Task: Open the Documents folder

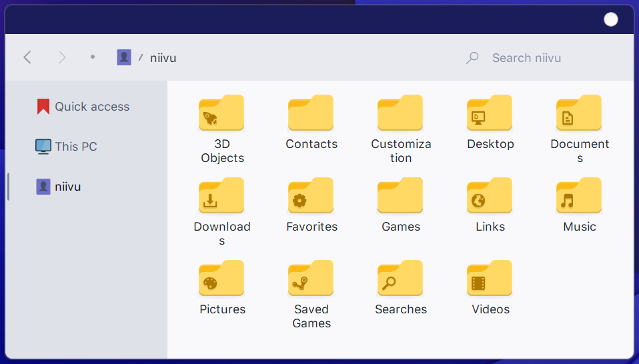Action: coord(579,113)
